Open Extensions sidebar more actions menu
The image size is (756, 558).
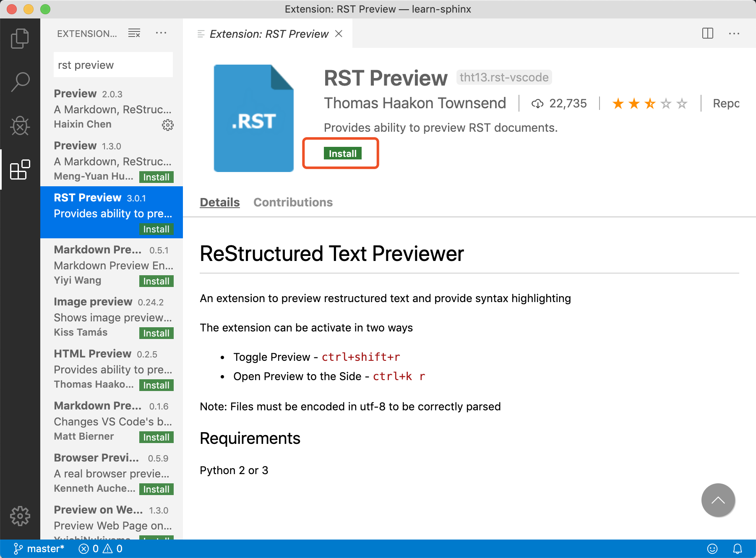pyautogui.click(x=161, y=33)
